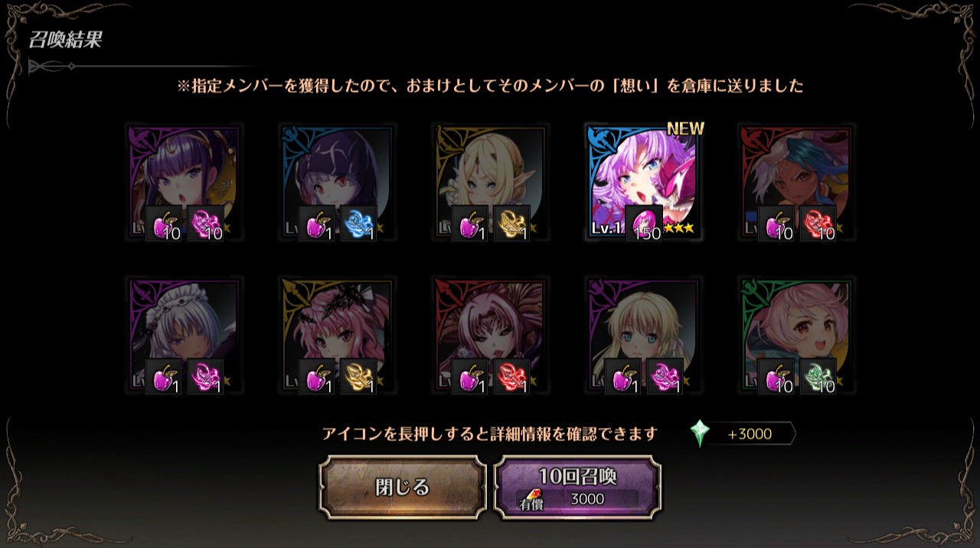Click the green mask icon showing 10
980x548 pixels.
pos(818,377)
